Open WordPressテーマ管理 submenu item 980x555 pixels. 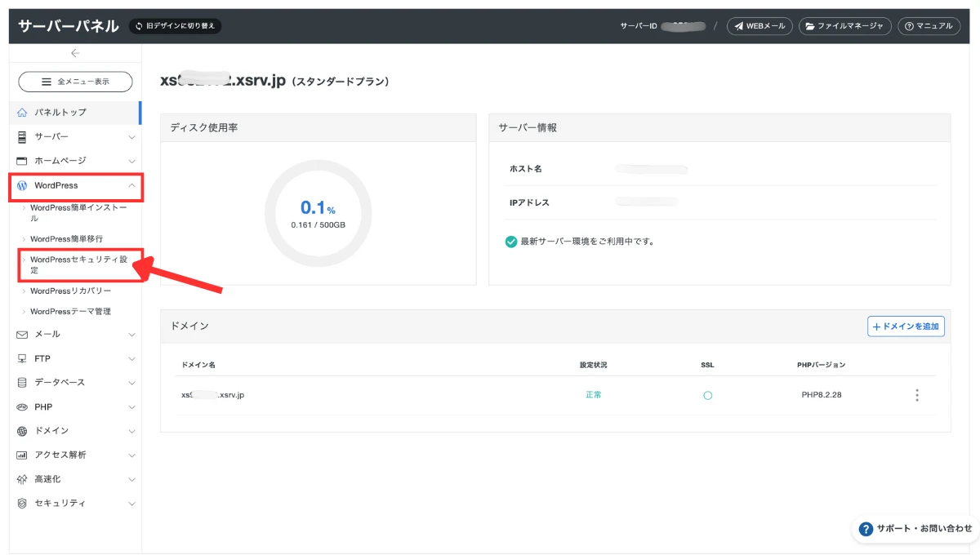(71, 311)
